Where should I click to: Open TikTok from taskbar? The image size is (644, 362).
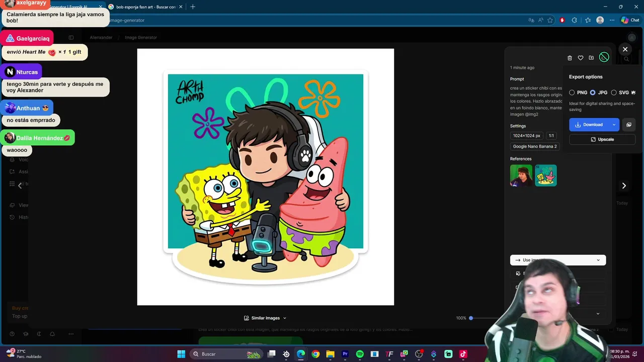click(x=463, y=354)
